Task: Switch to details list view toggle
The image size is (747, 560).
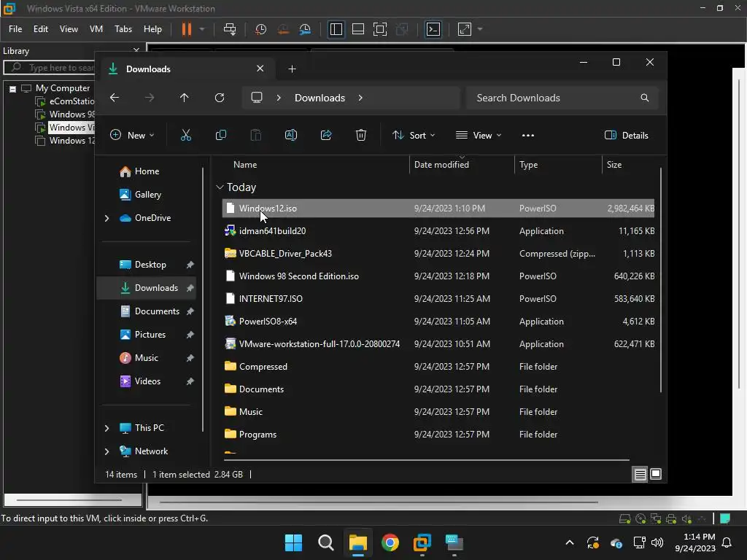Action: (640, 474)
